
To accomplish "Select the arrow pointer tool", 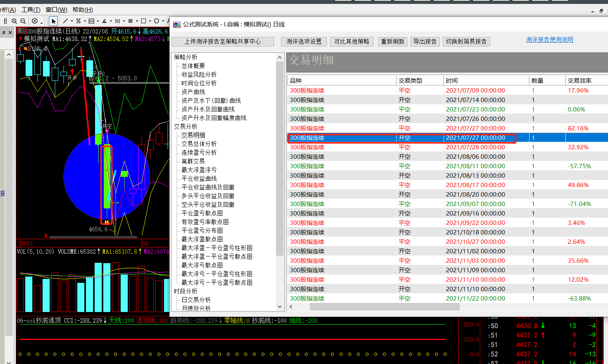I will [x=53, y=21].
